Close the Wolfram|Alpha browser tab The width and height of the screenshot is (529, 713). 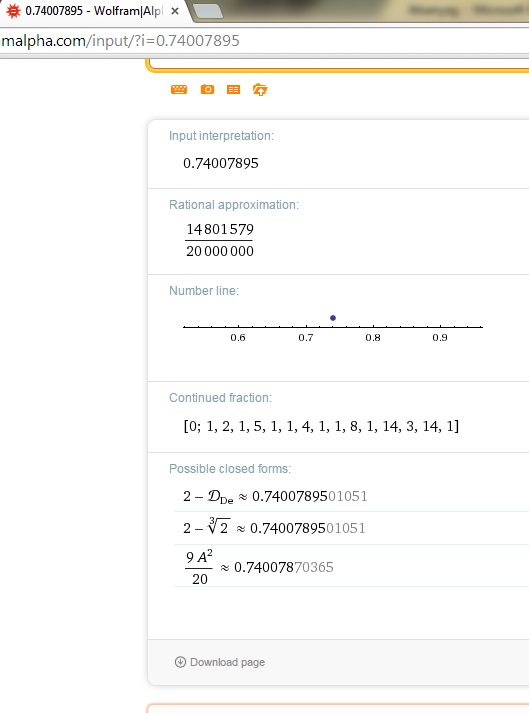point(175,11)
